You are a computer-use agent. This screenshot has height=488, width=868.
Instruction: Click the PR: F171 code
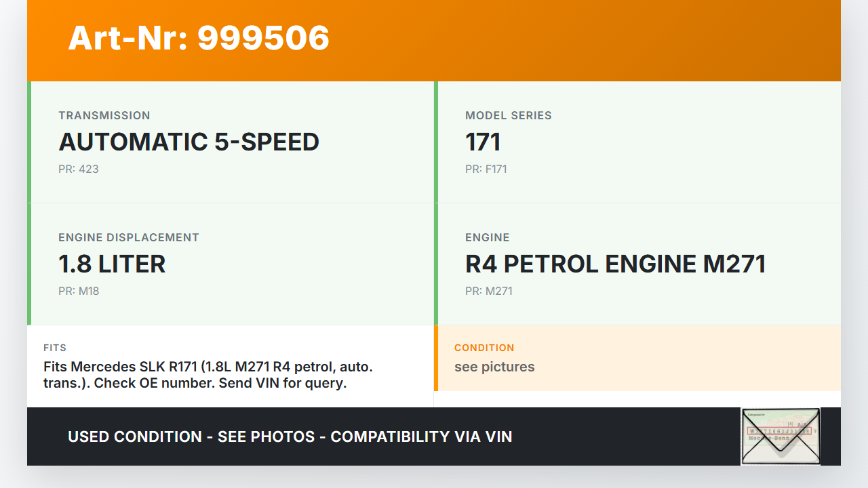[486, 169]
